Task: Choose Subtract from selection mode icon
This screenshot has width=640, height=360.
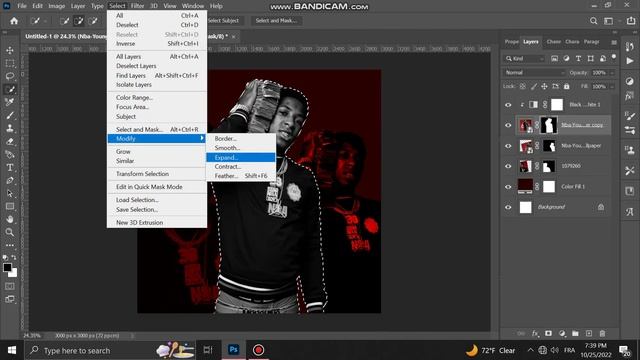Action: pyautogui.click(x=93, y=21)
